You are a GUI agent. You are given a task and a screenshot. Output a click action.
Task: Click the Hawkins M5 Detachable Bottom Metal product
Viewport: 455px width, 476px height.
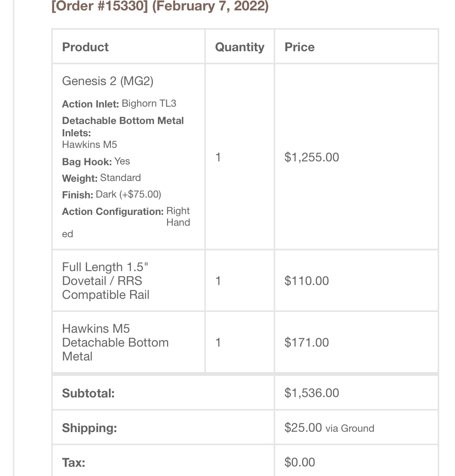pos(115,342)
